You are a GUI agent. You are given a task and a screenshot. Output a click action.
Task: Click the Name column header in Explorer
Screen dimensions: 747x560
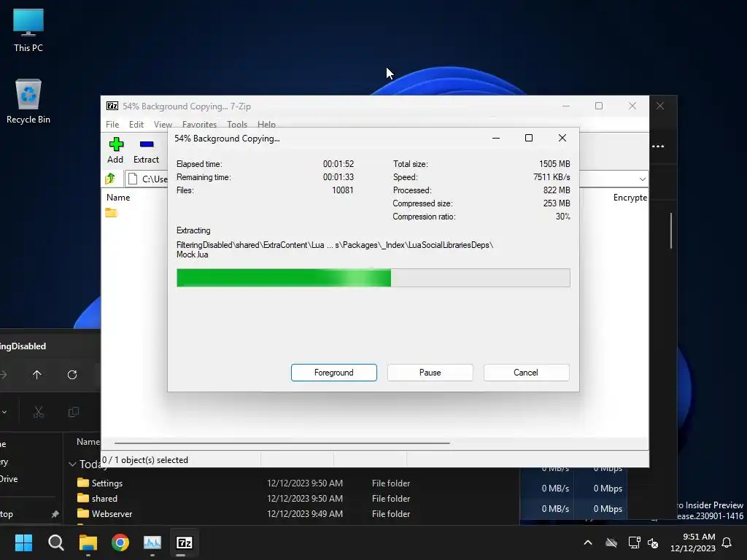pos(88,442)
